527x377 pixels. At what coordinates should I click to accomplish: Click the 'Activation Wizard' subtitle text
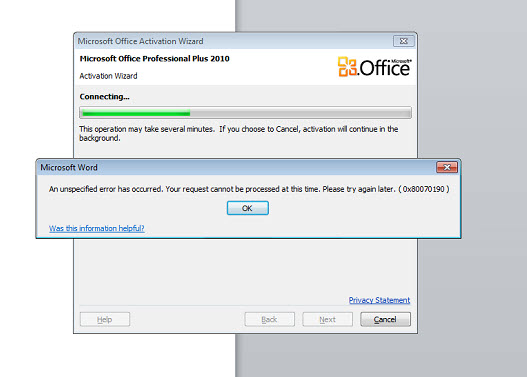tap(108, 76)
